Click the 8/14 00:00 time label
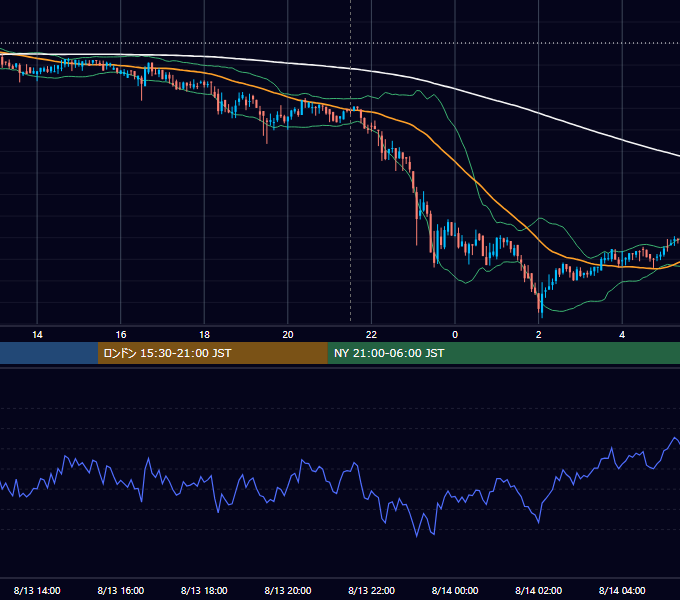Viewport: 680px width, 600px height. tap(455, 590)
